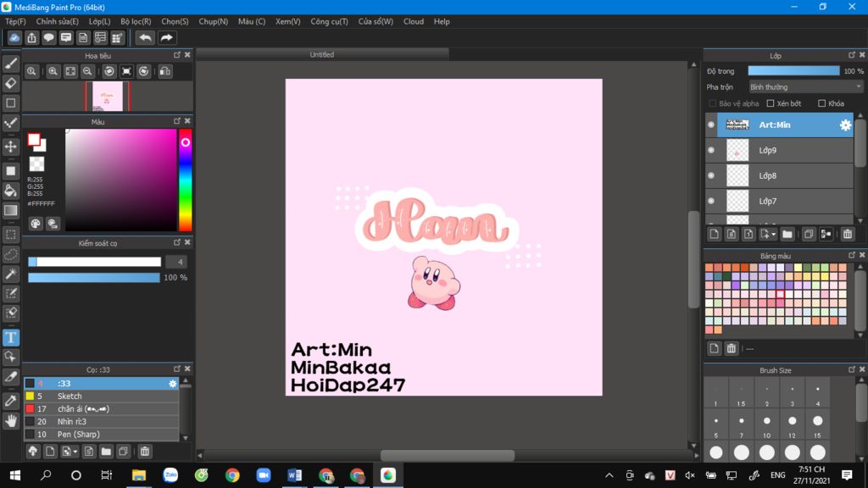Open Microsoft Word from the taskbar
The width and height of the screenshot is (868, 488).
[294, 475]
